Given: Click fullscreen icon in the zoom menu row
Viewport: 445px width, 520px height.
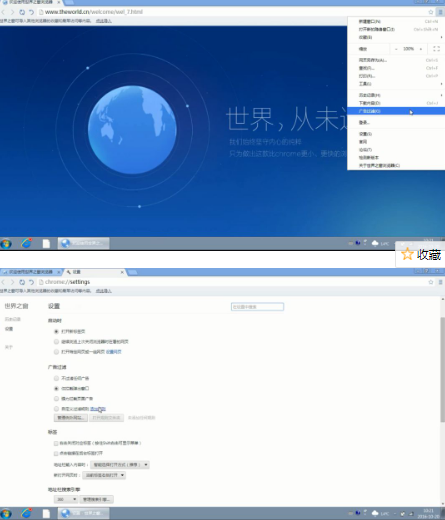Looking at the screenshot, I should click(436, 49).
